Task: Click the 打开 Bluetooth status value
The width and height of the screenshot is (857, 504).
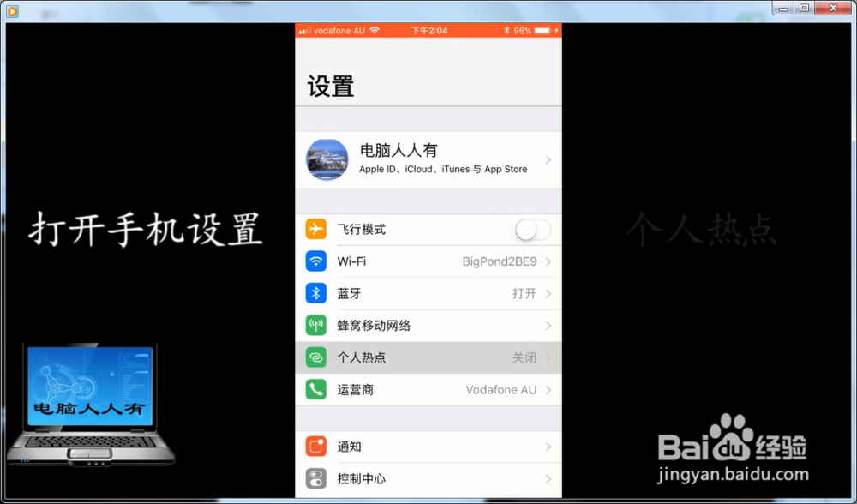Action: tap(524, 293)
